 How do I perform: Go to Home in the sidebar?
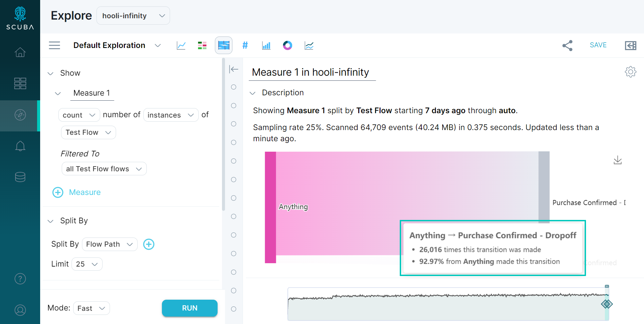(x=20, y=52)
